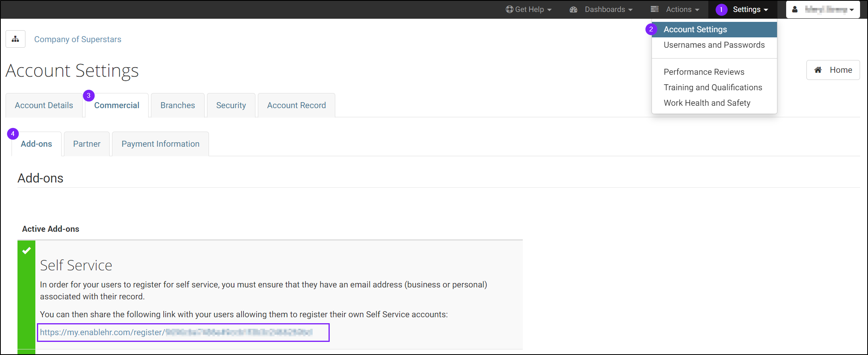Select Work Health and Safety option
The image size is (868, 355).
tap(707, 103)
